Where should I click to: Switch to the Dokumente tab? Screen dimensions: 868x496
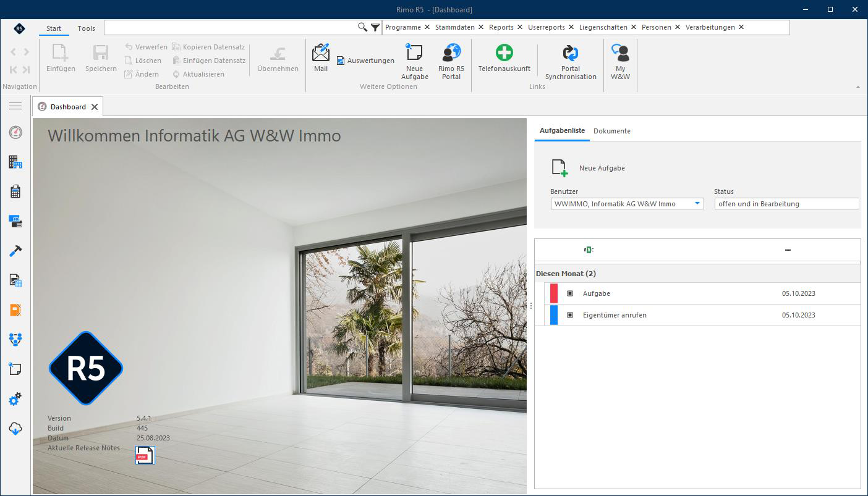pos(612,131)
